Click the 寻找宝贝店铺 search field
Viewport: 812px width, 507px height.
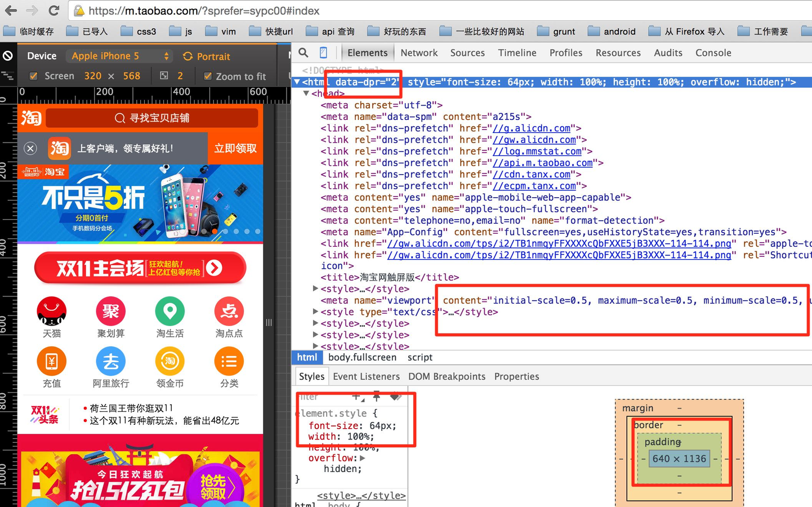tap(152, 118)
